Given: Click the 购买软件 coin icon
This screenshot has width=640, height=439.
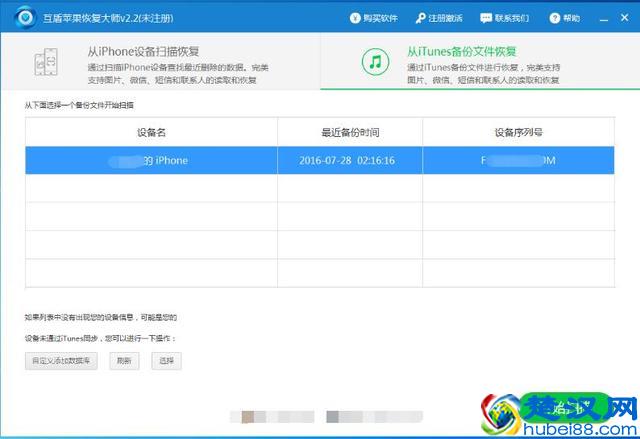Looking at the screenshot, I should [x=355, y=18].
